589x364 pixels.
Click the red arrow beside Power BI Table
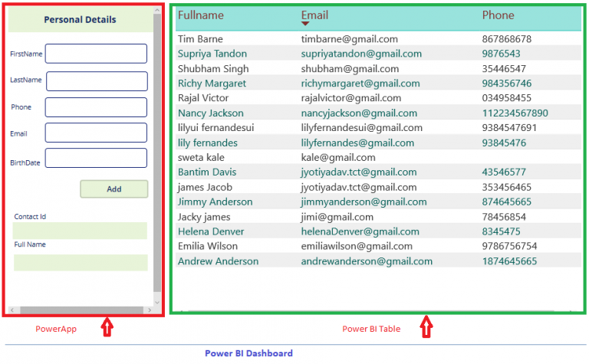427,329
